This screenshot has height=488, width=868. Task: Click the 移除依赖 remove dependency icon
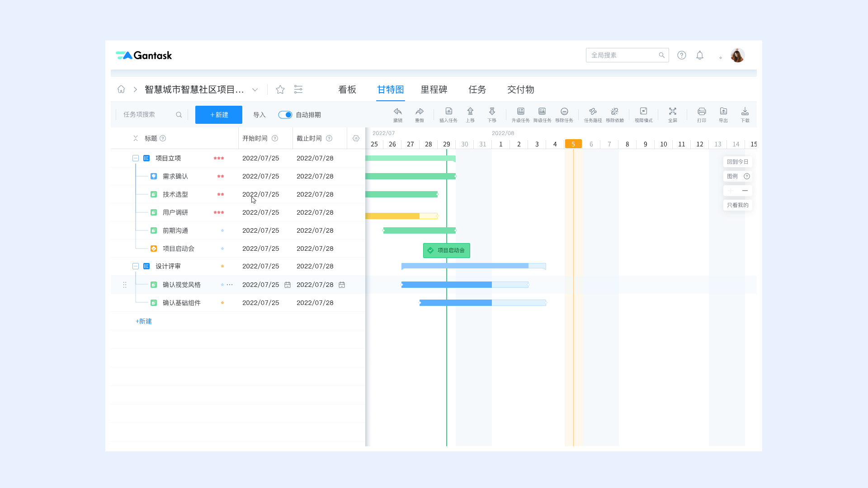point(614,111)
